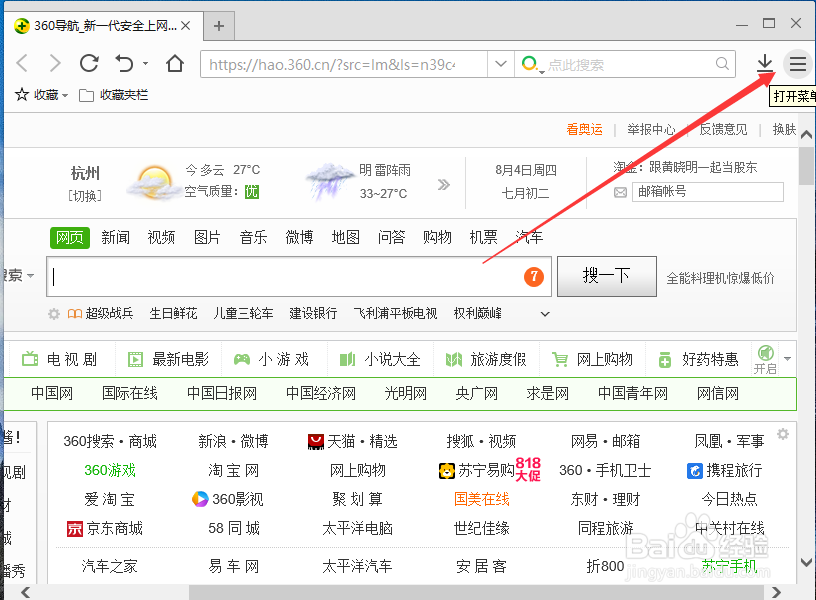Screen dimensions: 816x600
Task: Open the 旅游度假 map icon
Action: [x=454, y=360]
